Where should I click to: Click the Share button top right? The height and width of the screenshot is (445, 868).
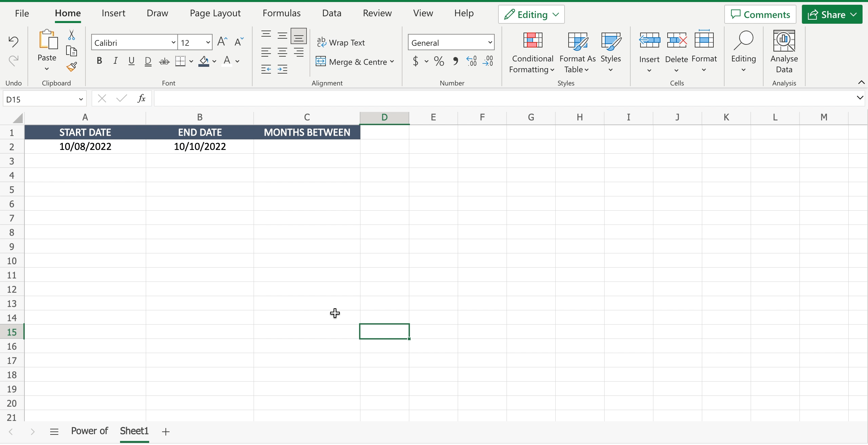[833, 14]
